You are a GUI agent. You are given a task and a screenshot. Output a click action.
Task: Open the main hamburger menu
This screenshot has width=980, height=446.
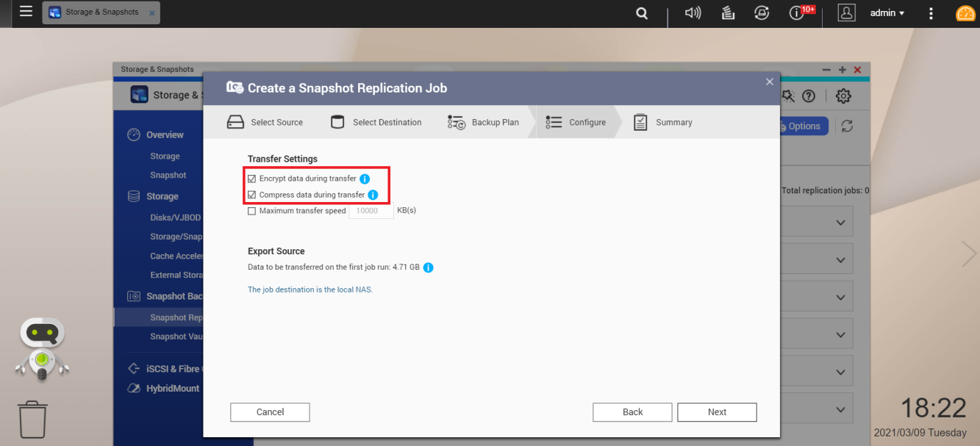[x=26, y=12]
